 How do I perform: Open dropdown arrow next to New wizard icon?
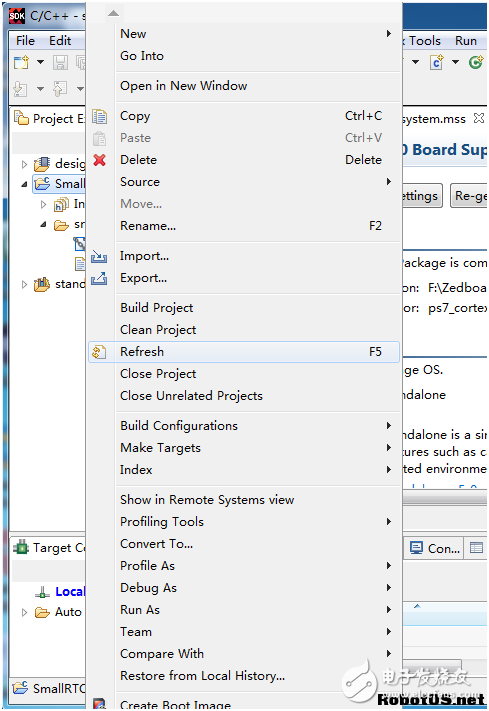pos(40,62)
